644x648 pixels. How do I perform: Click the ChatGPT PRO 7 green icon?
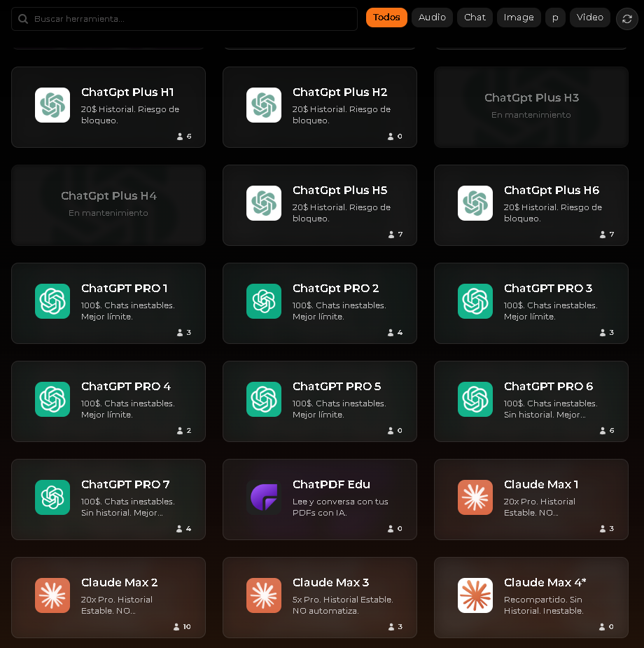point(52,497)
